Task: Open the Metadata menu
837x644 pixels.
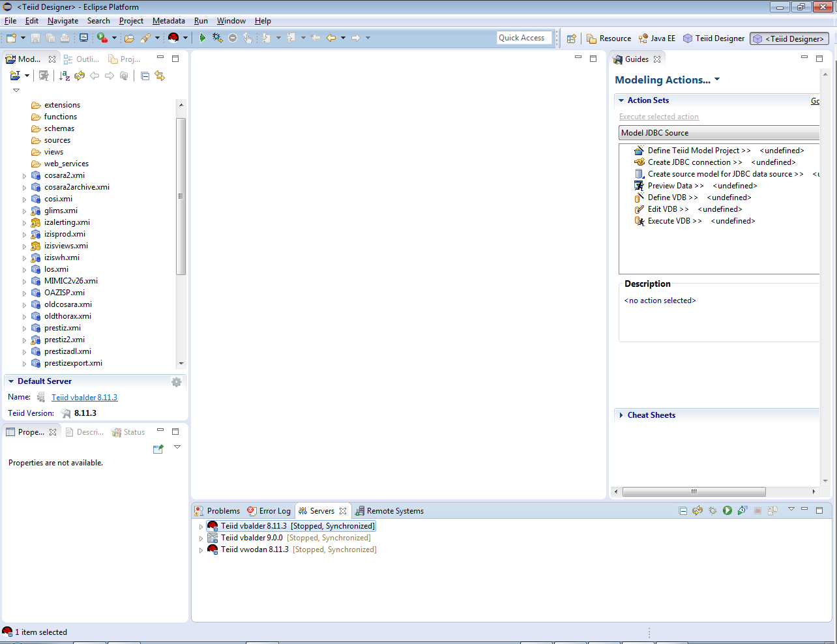Action: [x=168, y=21]
